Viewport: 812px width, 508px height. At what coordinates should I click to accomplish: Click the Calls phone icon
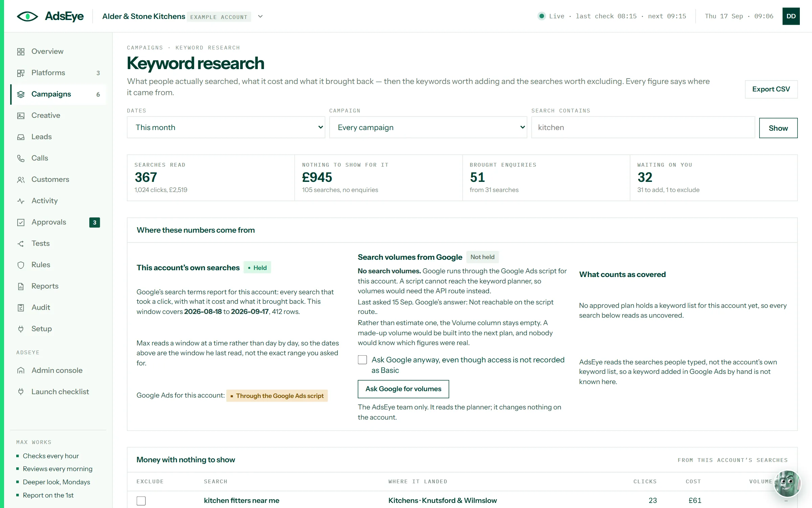[x=21, y=158]
